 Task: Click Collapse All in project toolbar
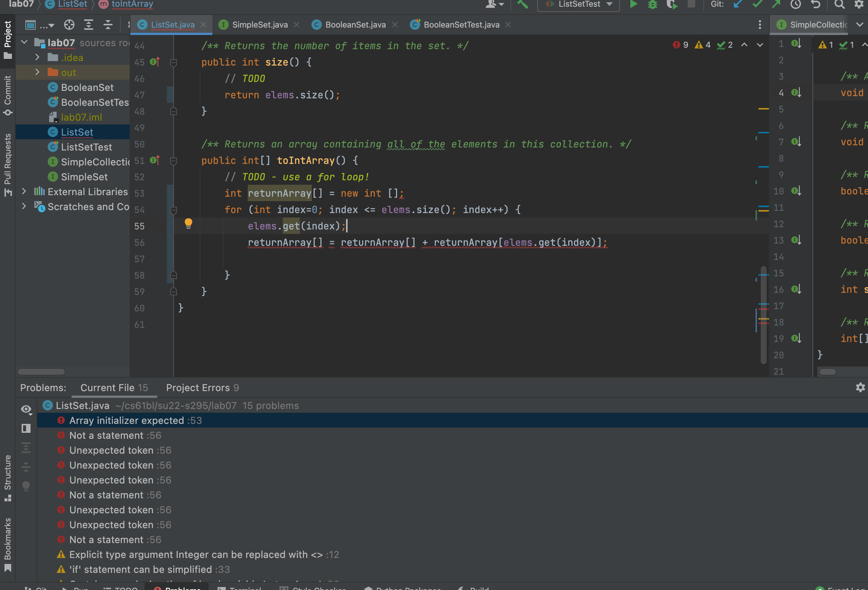108,25
